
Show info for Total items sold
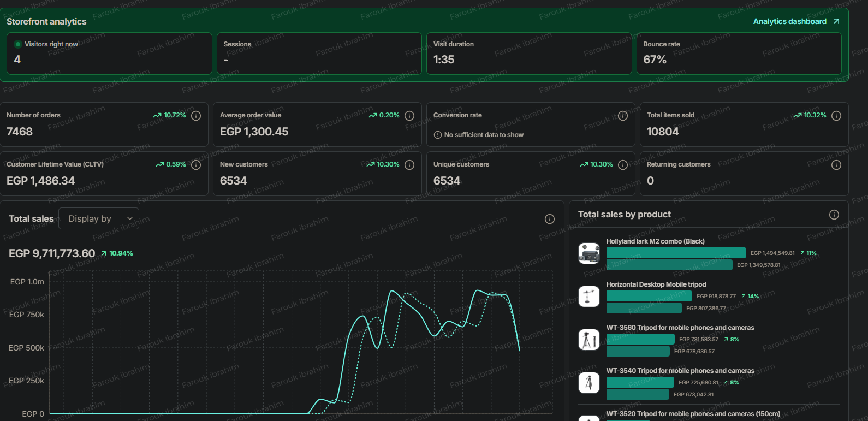[836, 116]
